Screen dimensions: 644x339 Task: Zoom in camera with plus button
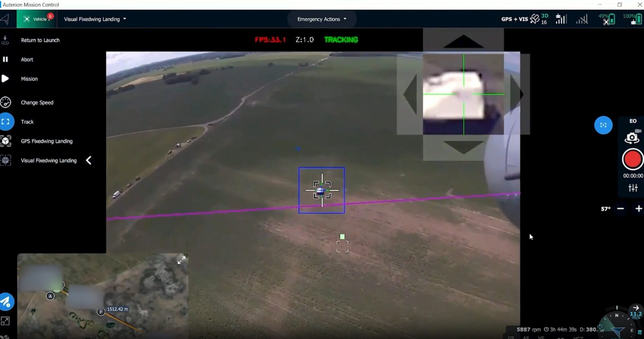click(638, 208)
